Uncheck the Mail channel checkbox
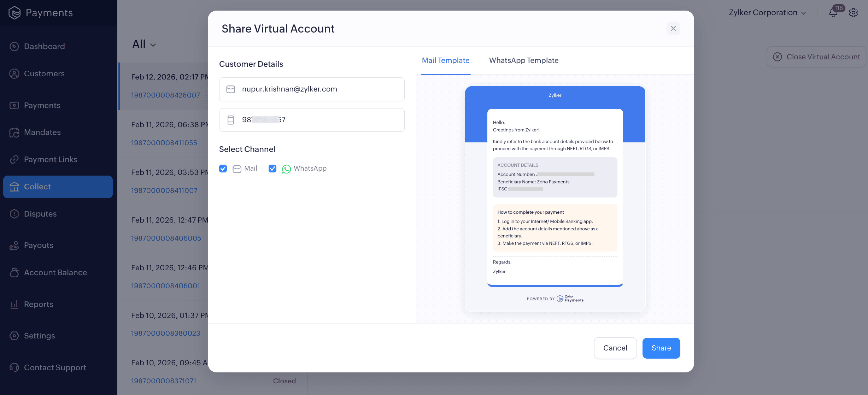The width and height of the screenshot is (868, 395). [223, 169]
